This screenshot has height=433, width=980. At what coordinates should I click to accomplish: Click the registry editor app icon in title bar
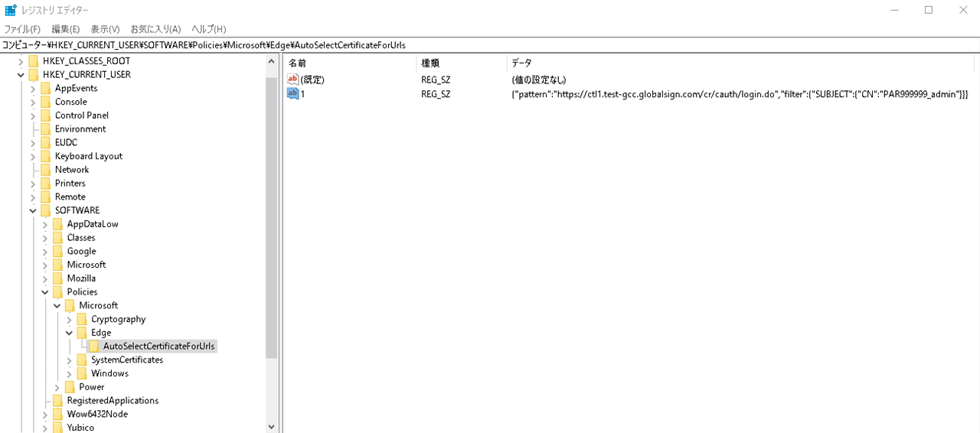(x=11, y=10)
